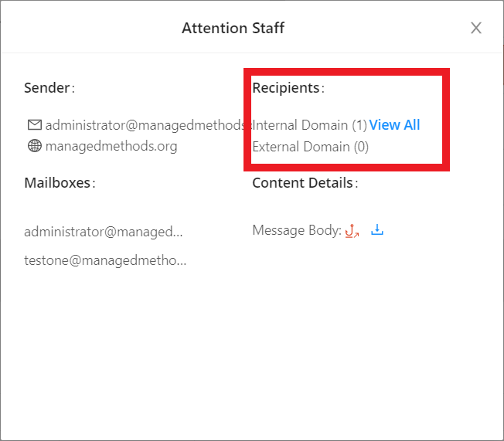
Task: Close the Attention Staff dialog
Action: (x=476, y=29)
